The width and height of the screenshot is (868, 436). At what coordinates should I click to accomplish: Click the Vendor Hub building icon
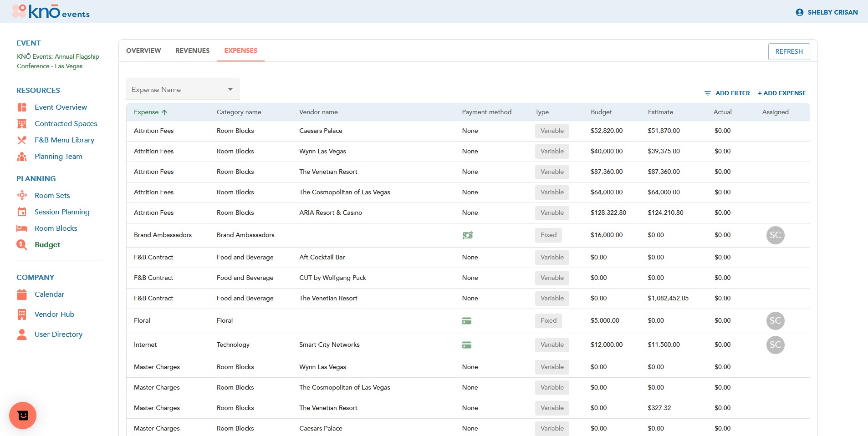22,314
